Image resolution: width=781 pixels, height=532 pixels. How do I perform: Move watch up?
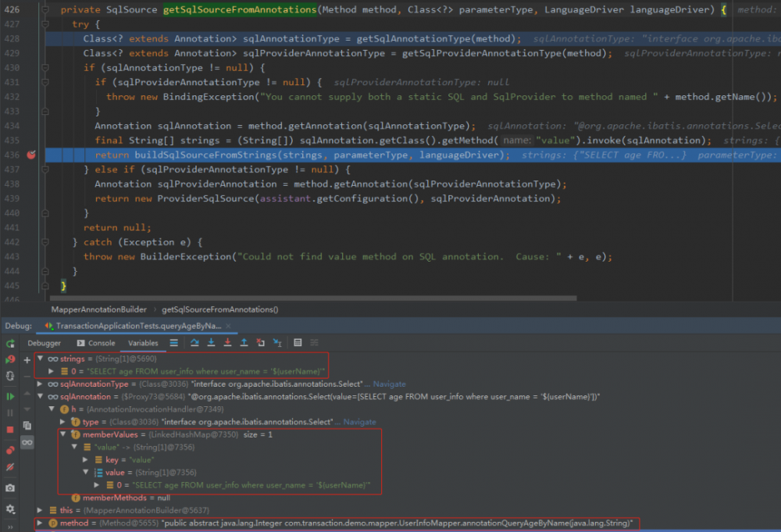[27, 394]
